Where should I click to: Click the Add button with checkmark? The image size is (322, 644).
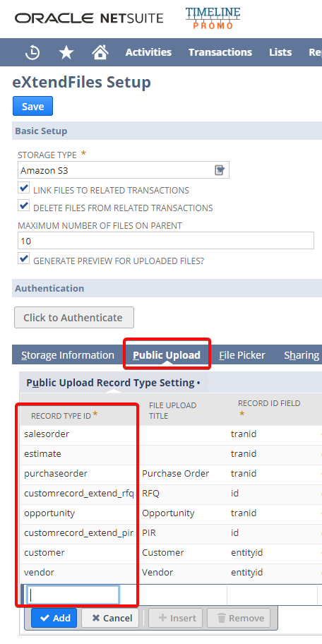[x=54, y=618]
